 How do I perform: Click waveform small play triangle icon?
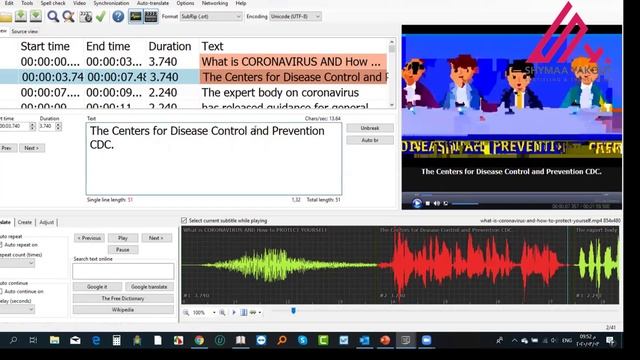234,313
